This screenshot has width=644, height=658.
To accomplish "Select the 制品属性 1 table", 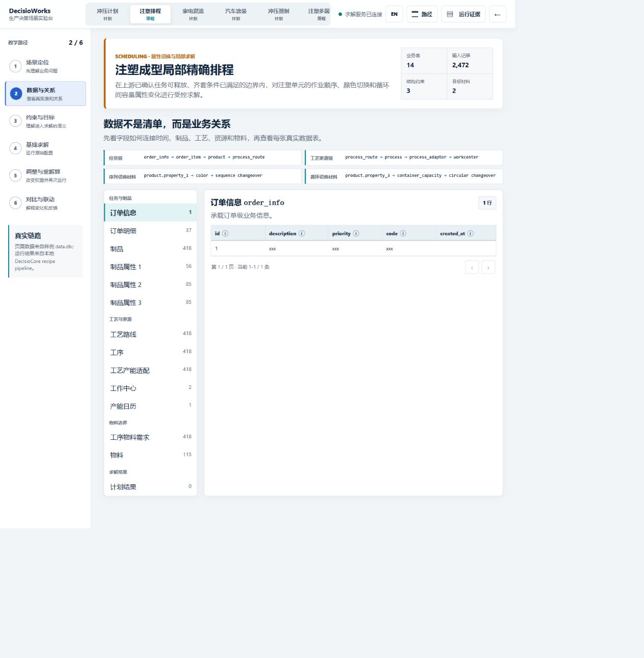I will coord(150,267).
